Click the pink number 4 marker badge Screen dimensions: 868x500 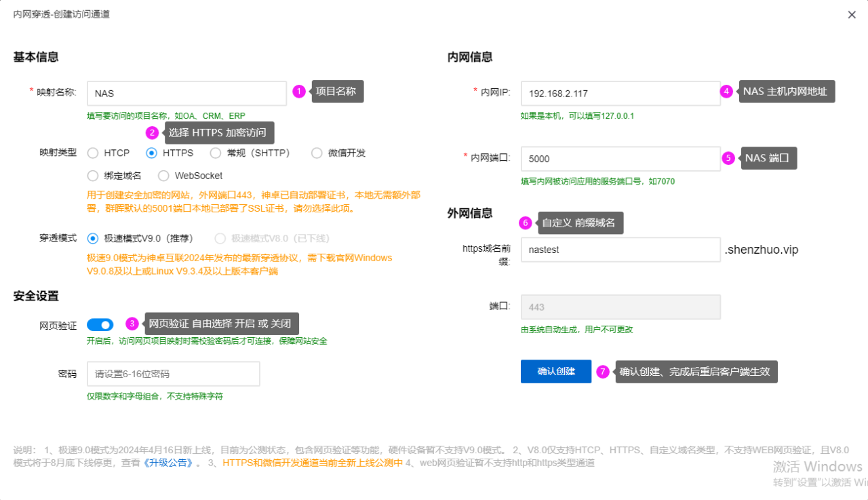tap(726, 91)
